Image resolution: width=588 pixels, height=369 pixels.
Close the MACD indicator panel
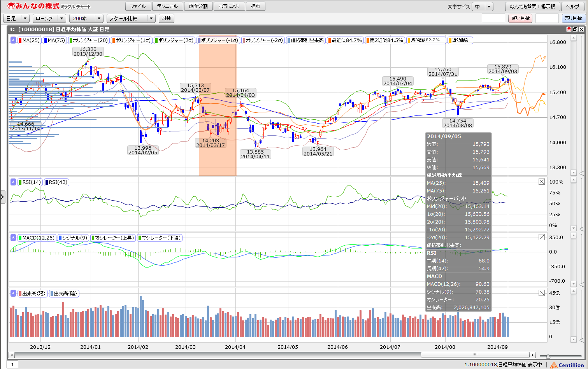542,237
